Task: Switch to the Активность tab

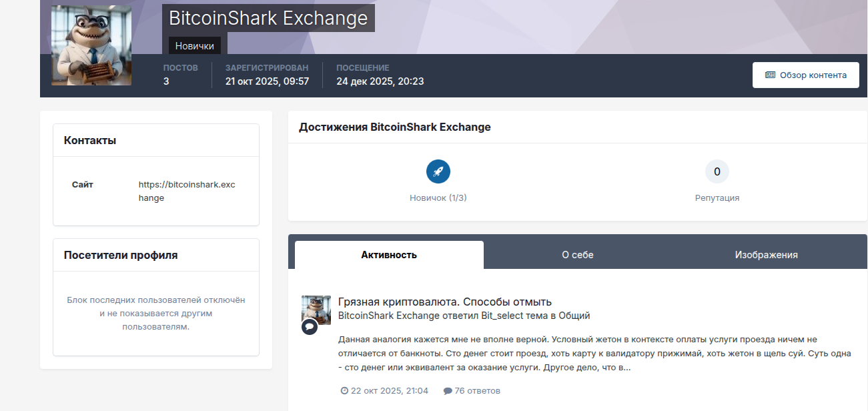Action: pyautogui.click(x=389, y=255)
